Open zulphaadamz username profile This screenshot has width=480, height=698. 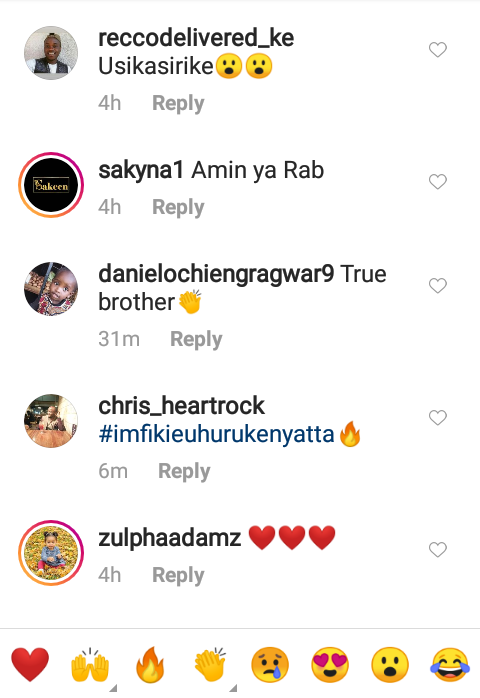click(x=170, y=538)
